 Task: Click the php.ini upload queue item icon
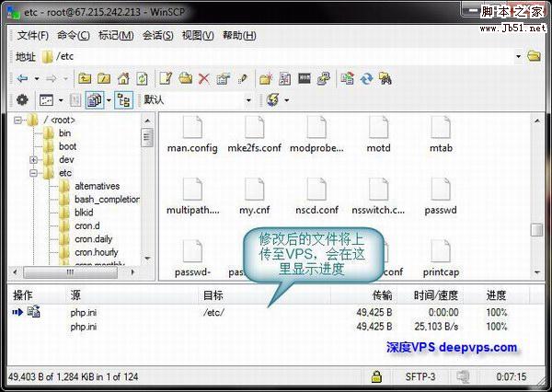click(x=33, y=313)
